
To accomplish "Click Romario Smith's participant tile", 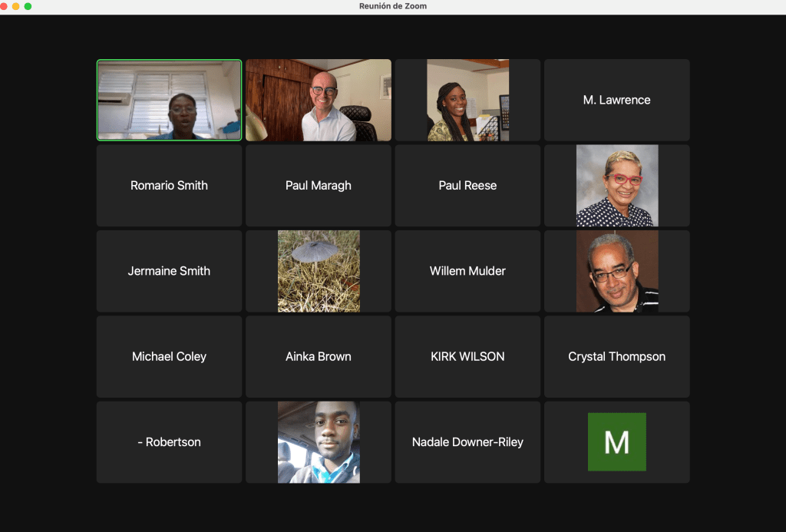I will (169, 186).
